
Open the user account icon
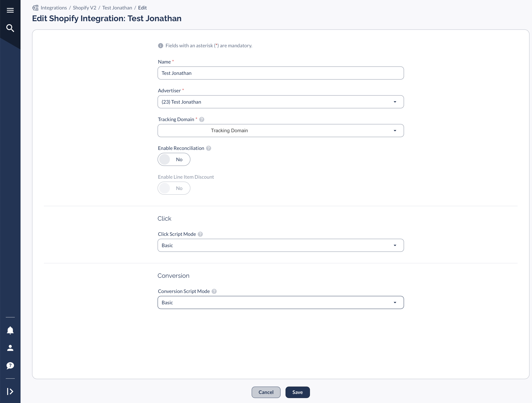click(x=10, y=348)
